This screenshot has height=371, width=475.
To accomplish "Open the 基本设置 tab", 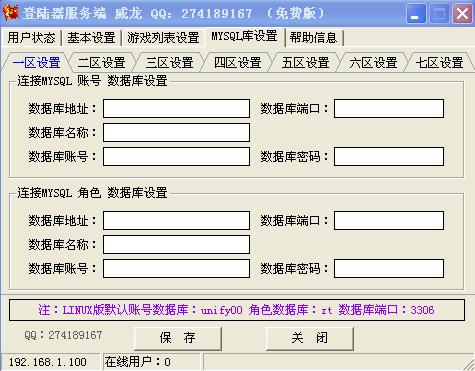I will 91,38.
